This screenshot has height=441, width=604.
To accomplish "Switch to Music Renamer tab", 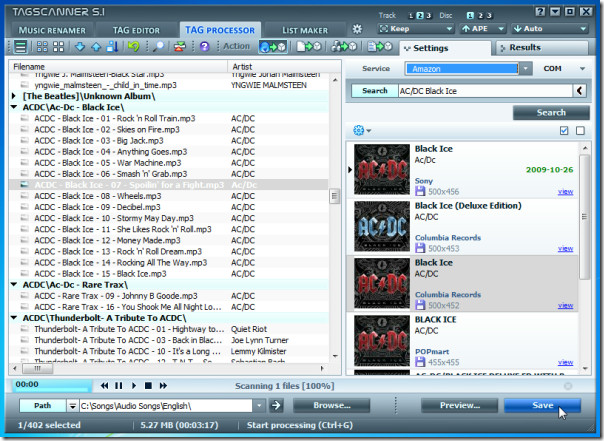I will (x=52, y=30).
